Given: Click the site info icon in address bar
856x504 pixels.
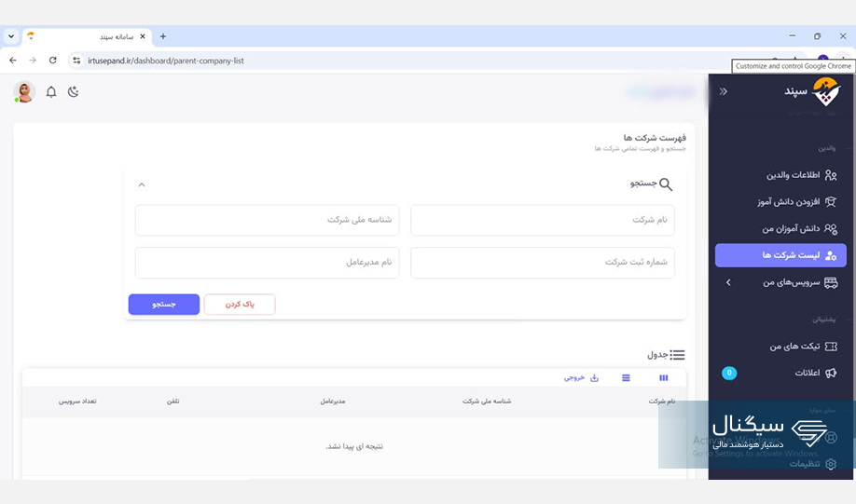Looking at the screenshot, I should pos(76,61).
